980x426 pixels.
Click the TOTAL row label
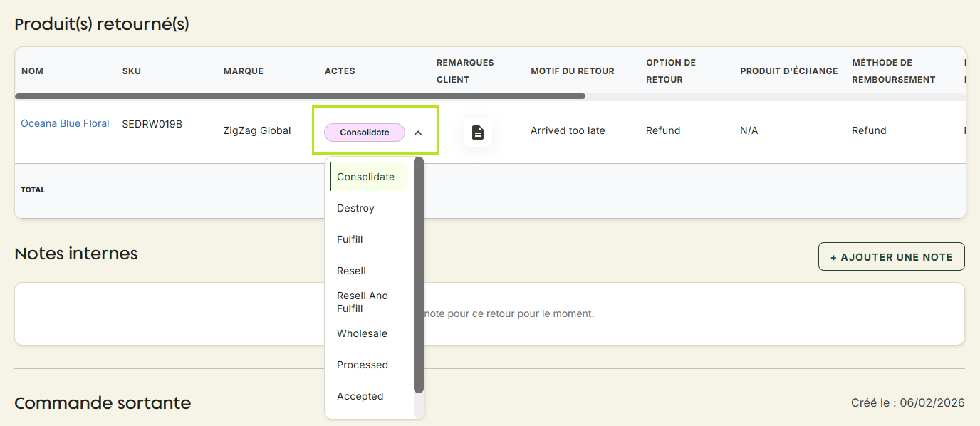33,190
